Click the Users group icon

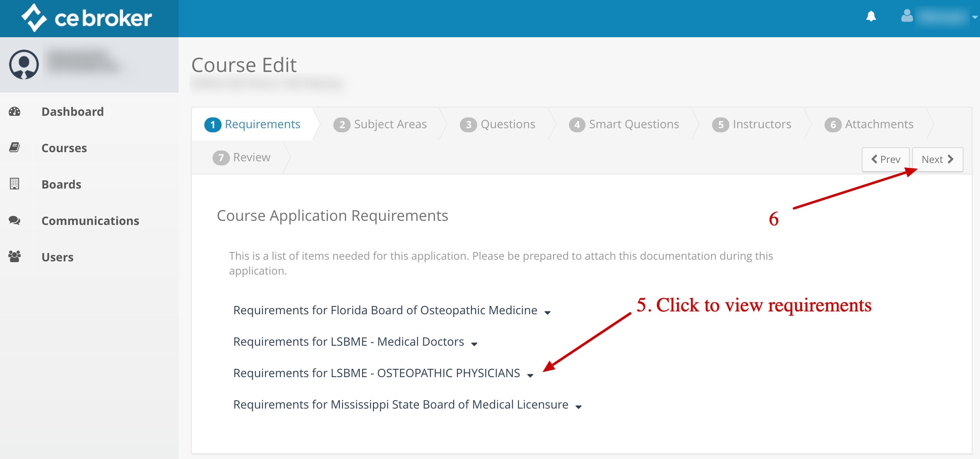(x=14, y=256)
